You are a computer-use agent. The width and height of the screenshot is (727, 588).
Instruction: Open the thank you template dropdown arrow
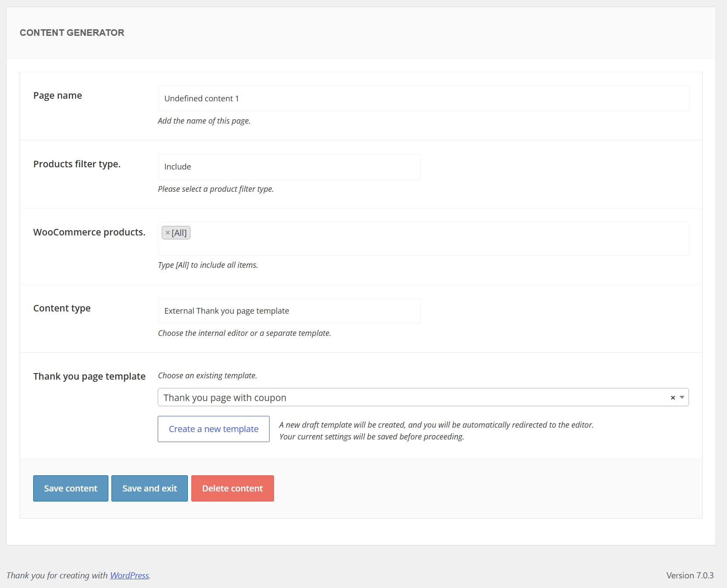click(x=682, y=398)
